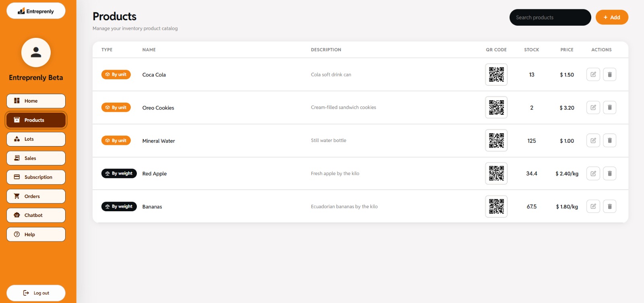The image size is (644, 303).
Task: Edit the Bananas product entry
Action: (593, 206)
